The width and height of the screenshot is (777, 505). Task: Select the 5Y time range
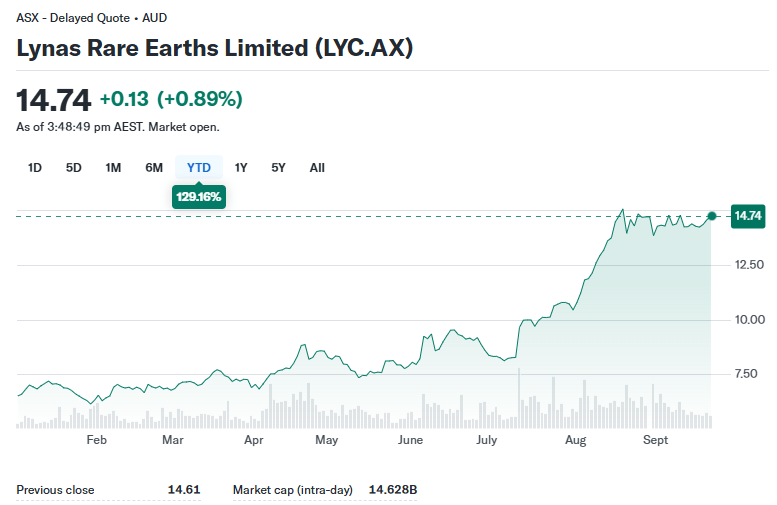pos(279,168)
